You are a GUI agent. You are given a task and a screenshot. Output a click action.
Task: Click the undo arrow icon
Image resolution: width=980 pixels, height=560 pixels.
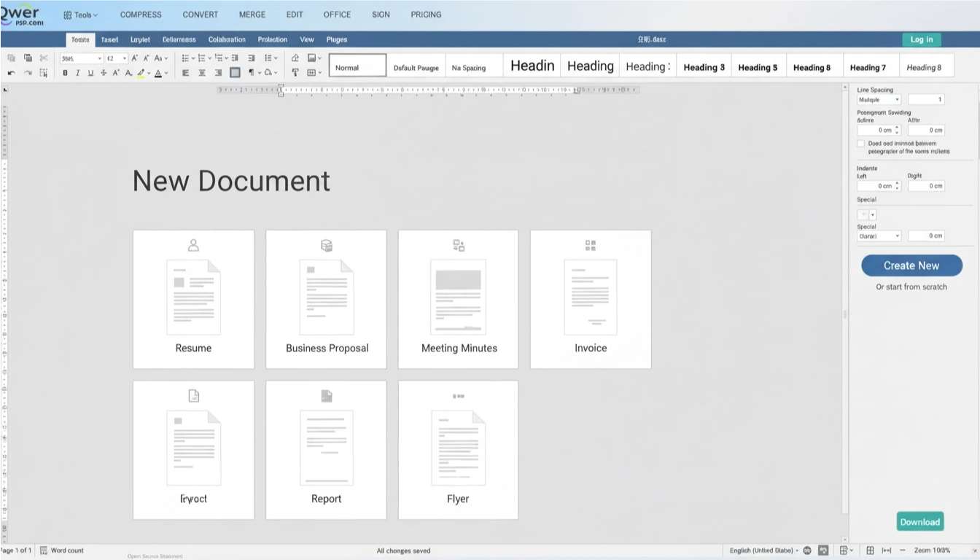11,73
